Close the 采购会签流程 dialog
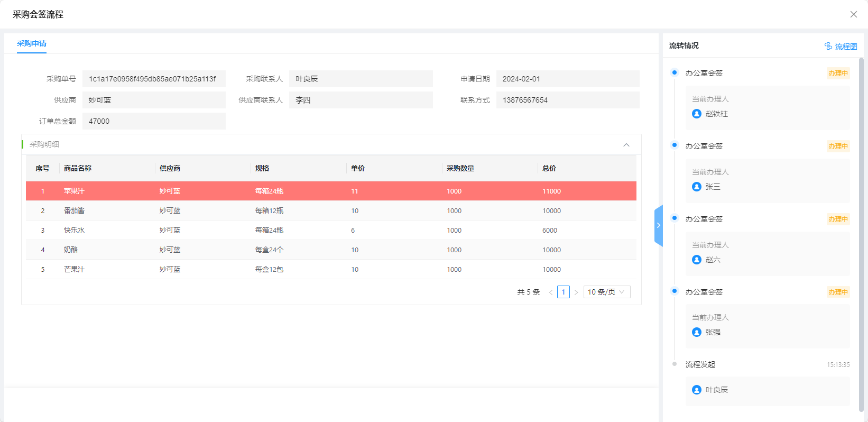Image resolution: width=868 pixels, height=422 pixels. point(853,14)
